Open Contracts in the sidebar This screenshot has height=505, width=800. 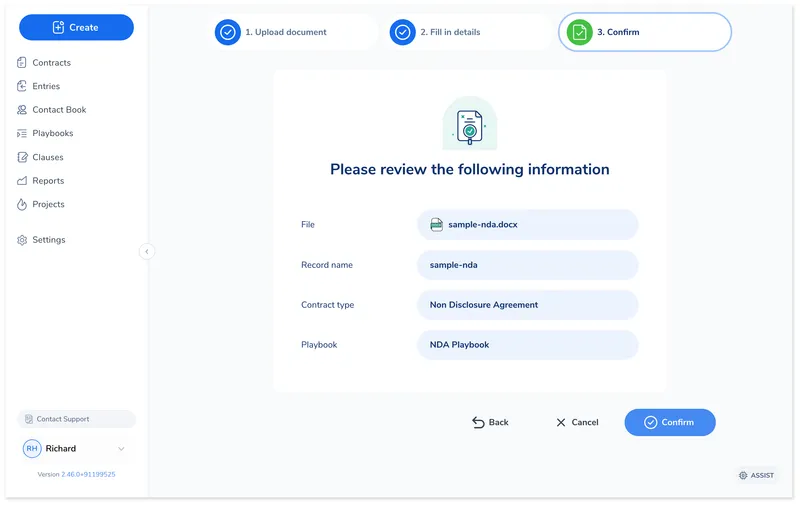tap(52, 63)
